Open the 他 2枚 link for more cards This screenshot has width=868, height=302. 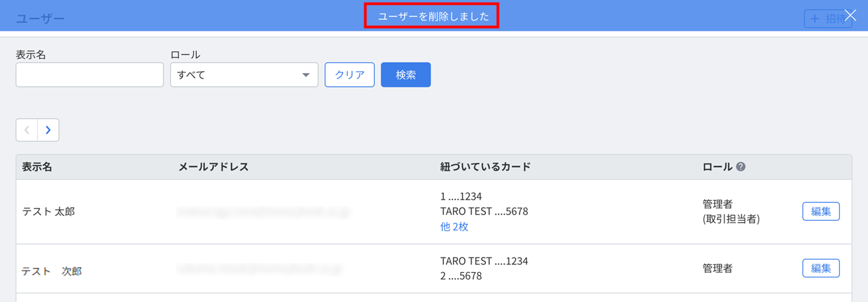455,227
